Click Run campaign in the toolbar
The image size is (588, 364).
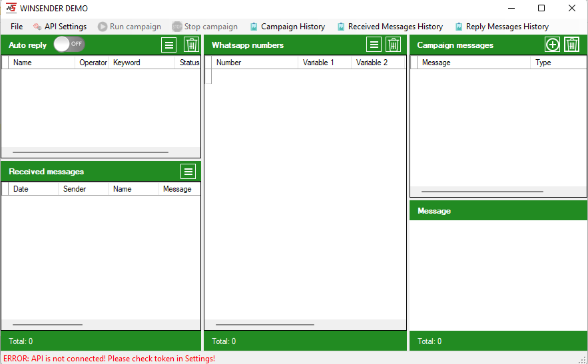pyautogui.click(x=129, y=27)
